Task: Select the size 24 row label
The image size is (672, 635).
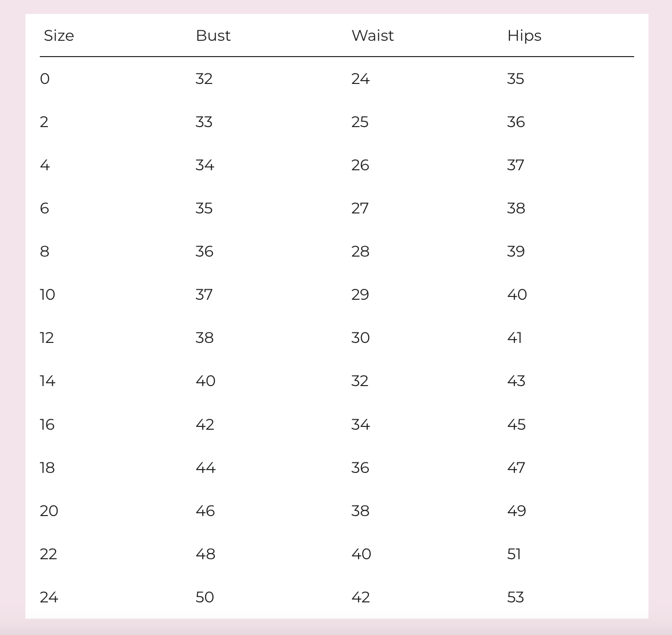Action: 49,597
